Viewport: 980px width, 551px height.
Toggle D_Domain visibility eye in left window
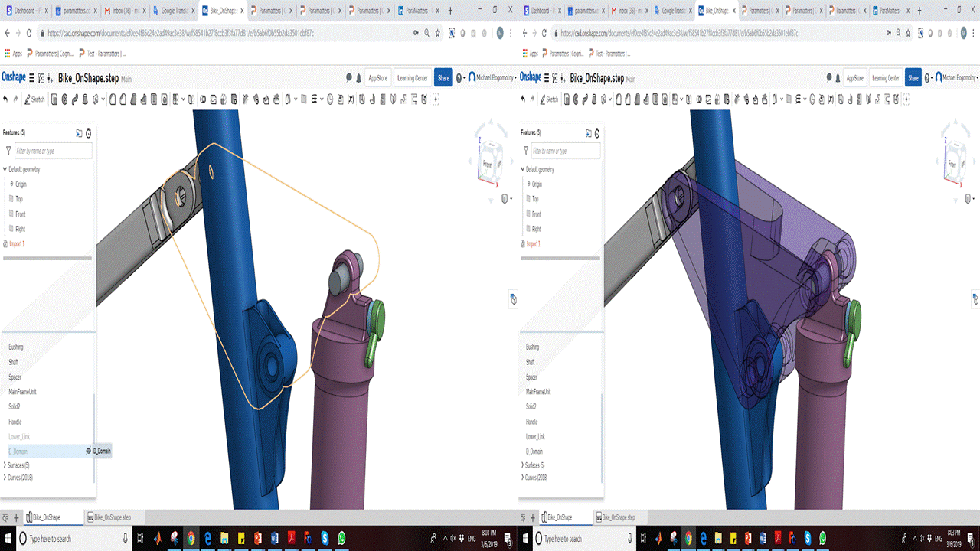pyautogui.click(x=89, y=452)
